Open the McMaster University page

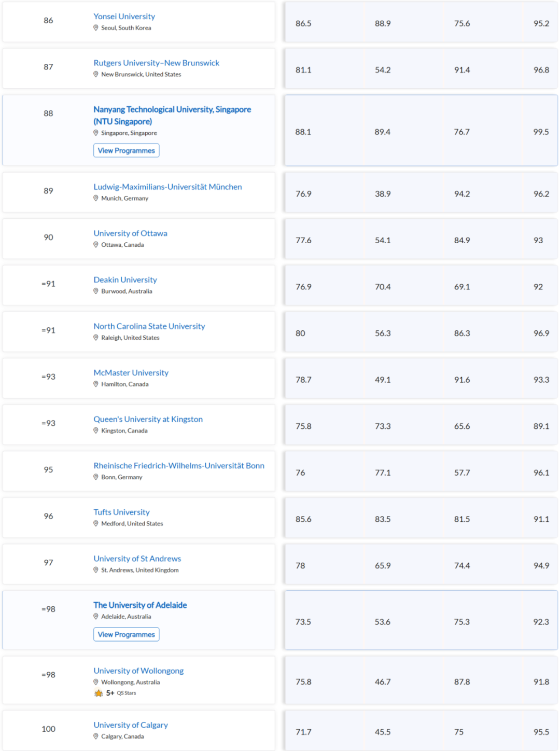(131, 372)
